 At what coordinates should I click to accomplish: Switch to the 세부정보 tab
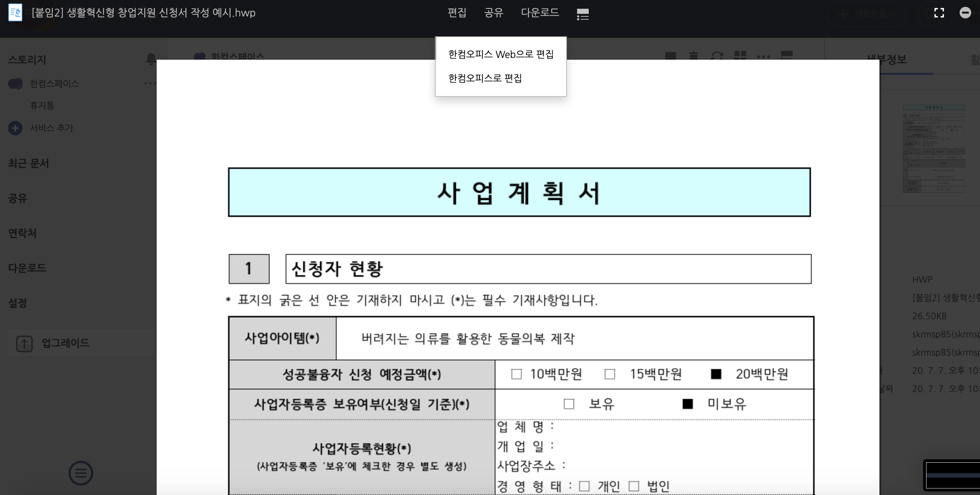coord(887,59)
